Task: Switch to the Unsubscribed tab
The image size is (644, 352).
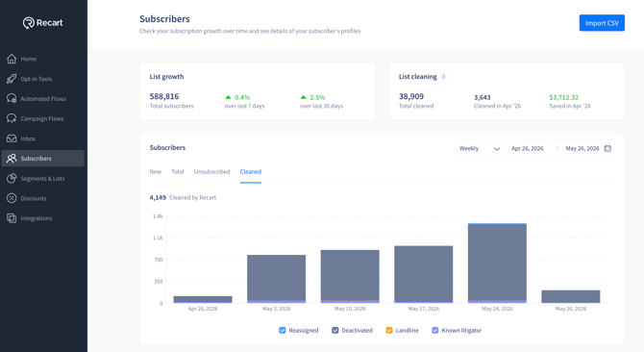Action: pyautogui.click(x=211, y=172)
